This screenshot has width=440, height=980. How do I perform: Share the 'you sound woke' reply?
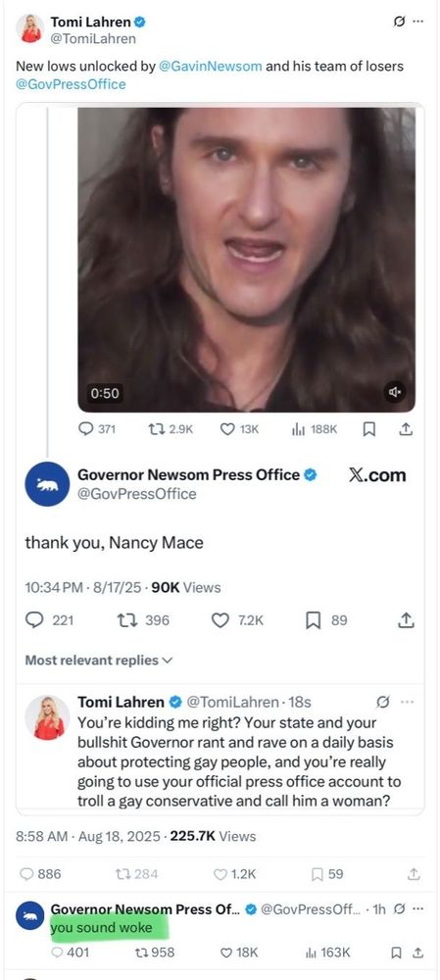pos(418,953)
